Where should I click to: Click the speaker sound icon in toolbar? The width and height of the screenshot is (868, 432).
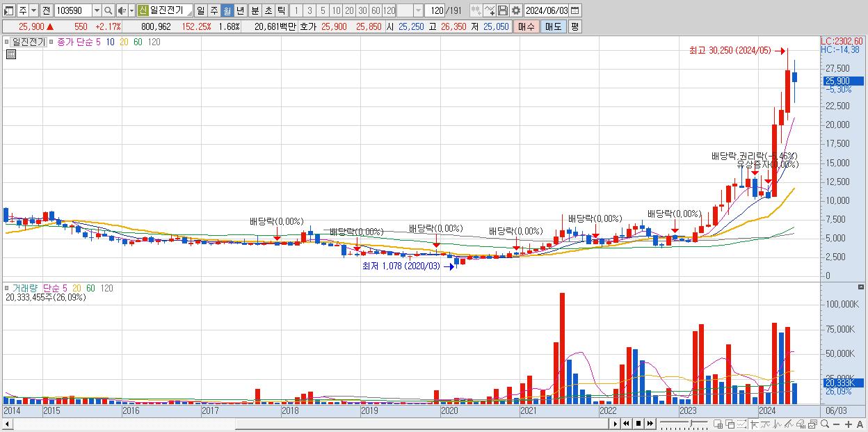(122, 10)
